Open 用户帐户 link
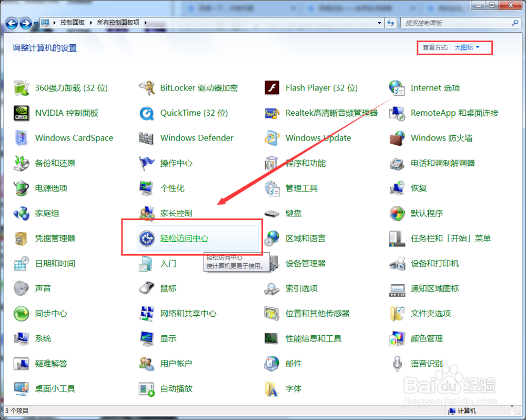 [176, 364]
